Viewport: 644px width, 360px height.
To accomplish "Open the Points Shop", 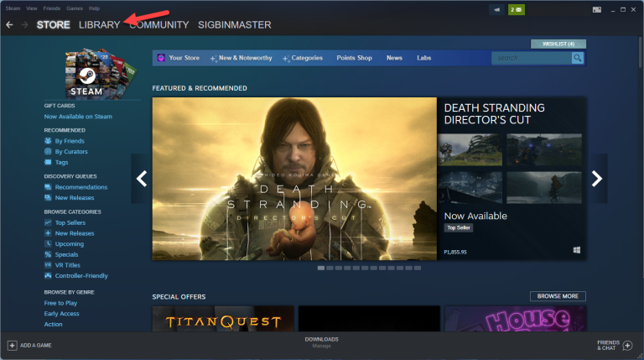I will tap(355, 58).
